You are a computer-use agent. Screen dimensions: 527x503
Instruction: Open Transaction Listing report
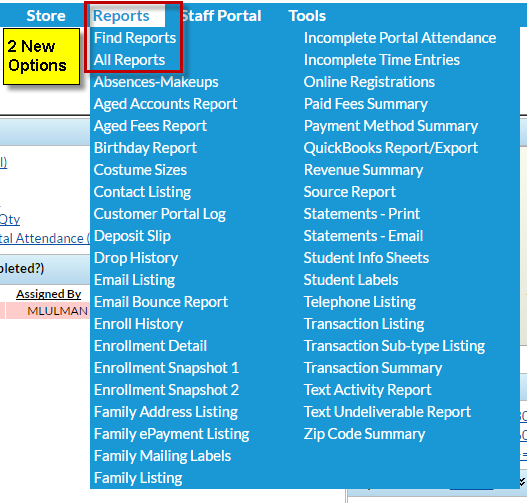click(364, 324)
